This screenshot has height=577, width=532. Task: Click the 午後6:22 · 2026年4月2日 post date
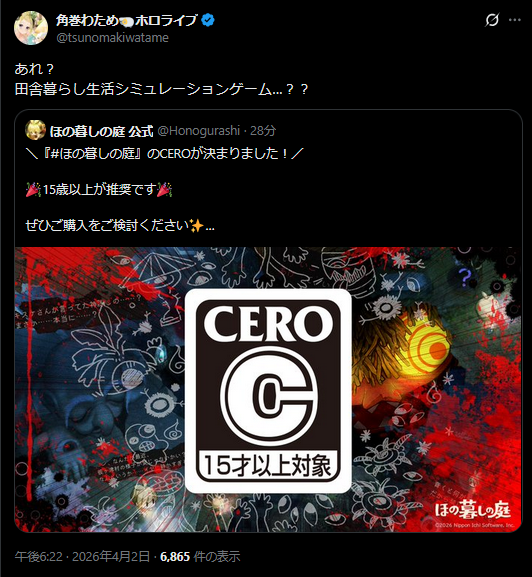[x=82, y=556]
